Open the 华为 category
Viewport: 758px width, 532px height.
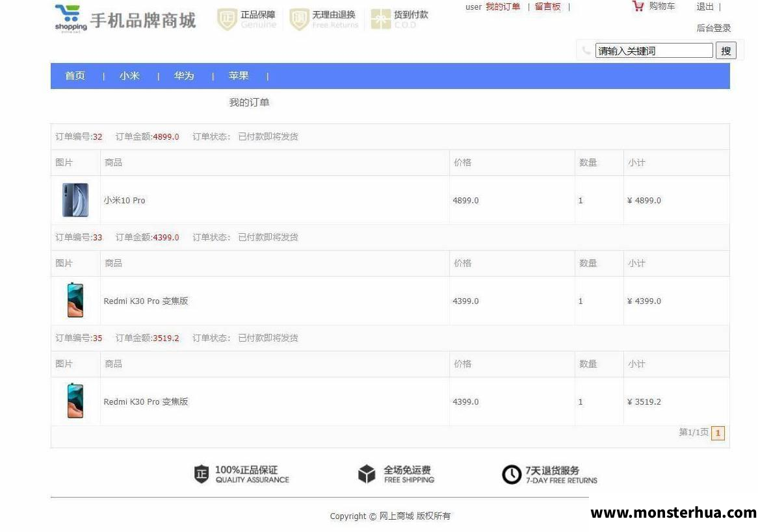(184, 76)
